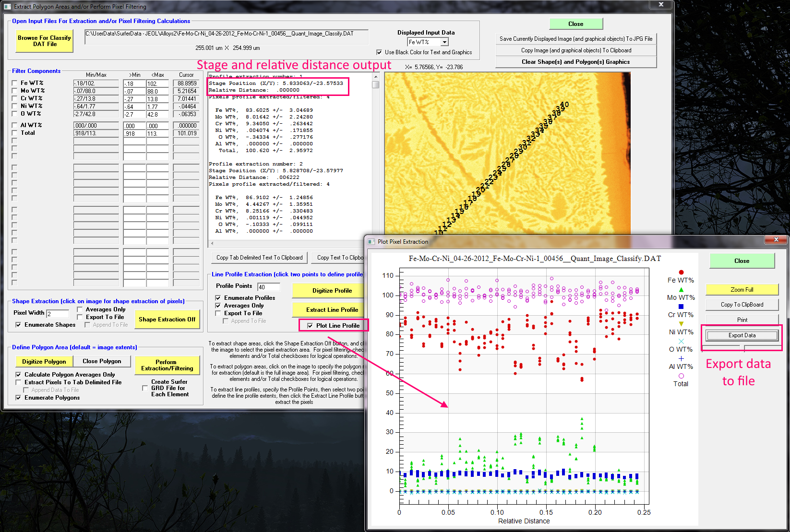The image size is (790, 532).
Task: Click the green Mo WT% legend triangle
Action: pyautogui.click(x=681, y=290)
